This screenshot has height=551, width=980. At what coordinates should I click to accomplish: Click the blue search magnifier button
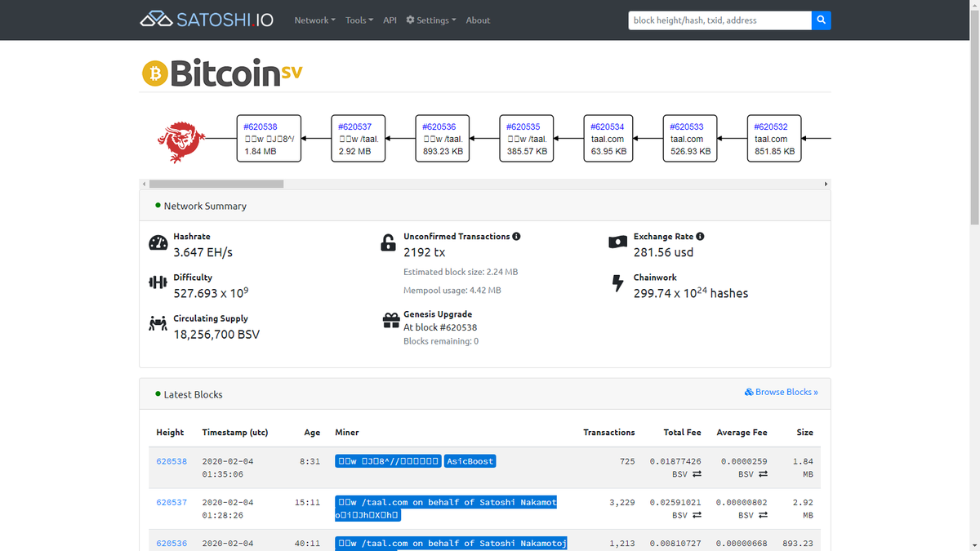822,20
